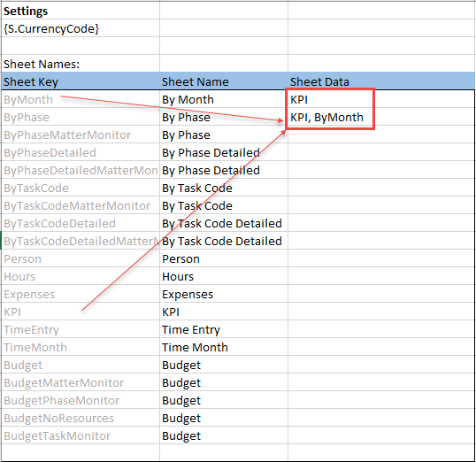Click the Sheet Key column header
The image size is (476, 462).
(x=81, y=81)
